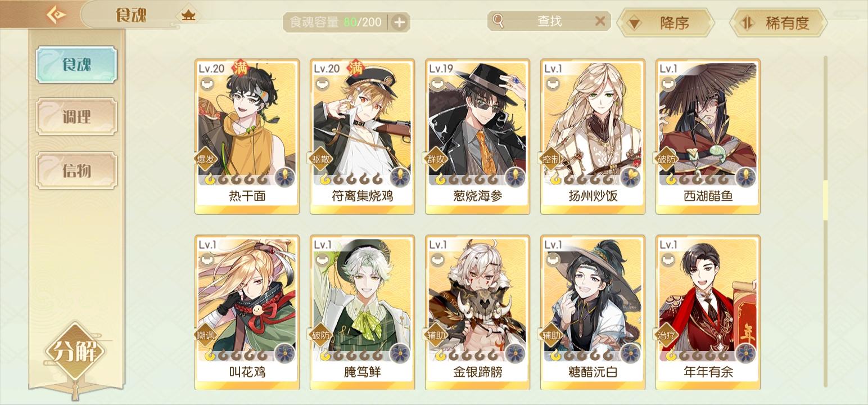Switch to the 调理 tab

click(76, 117)
